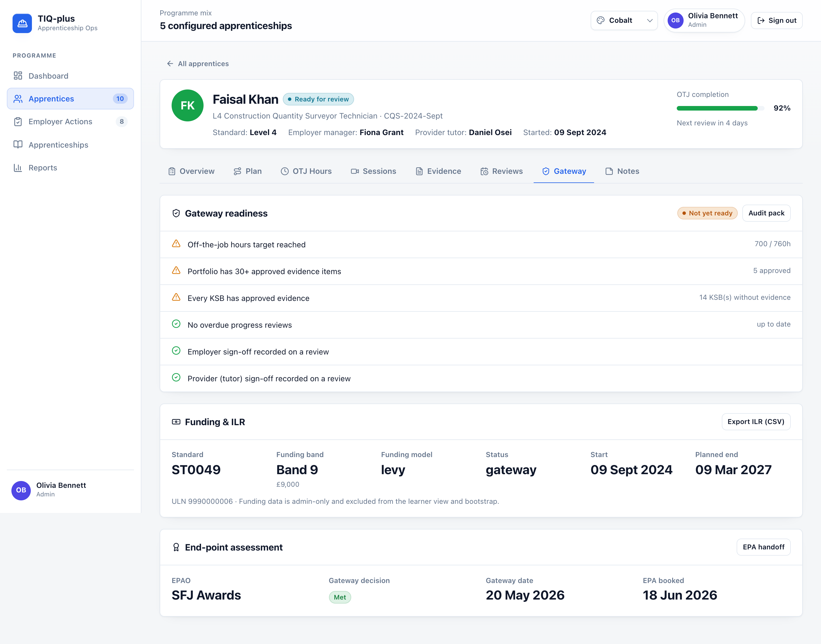Click the FK avatar for Faisal Khan
The height and width of the screenshot is (644, 821).
[187, 105]
